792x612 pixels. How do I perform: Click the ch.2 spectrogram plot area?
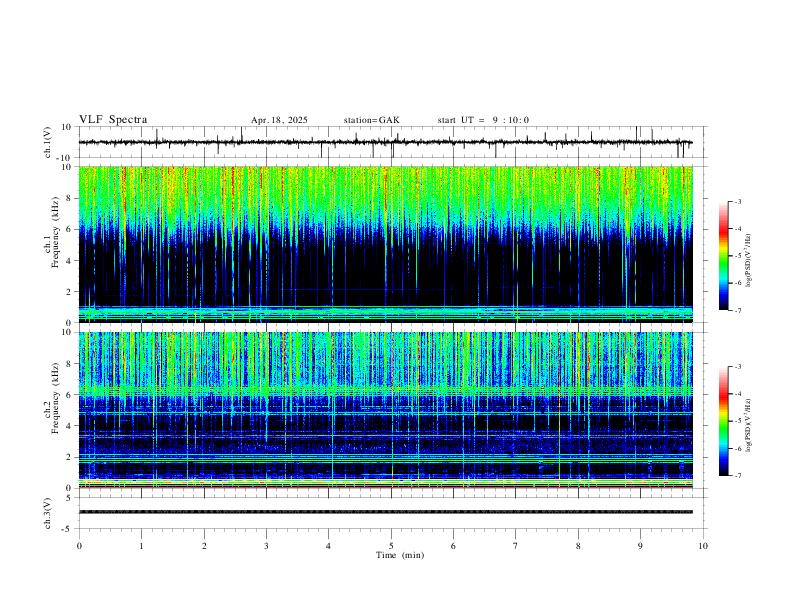pos(385,410)
